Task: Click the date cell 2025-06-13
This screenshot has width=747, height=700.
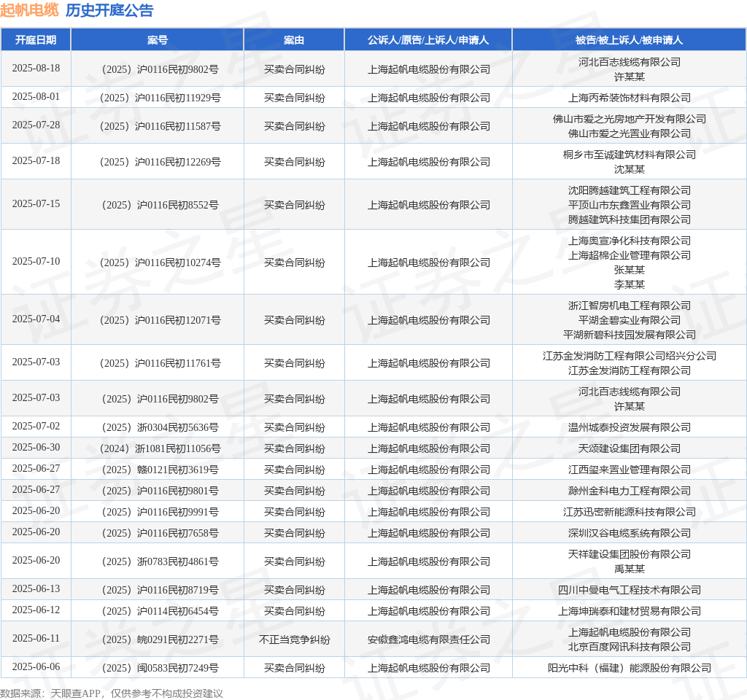Action: point(36,589)
